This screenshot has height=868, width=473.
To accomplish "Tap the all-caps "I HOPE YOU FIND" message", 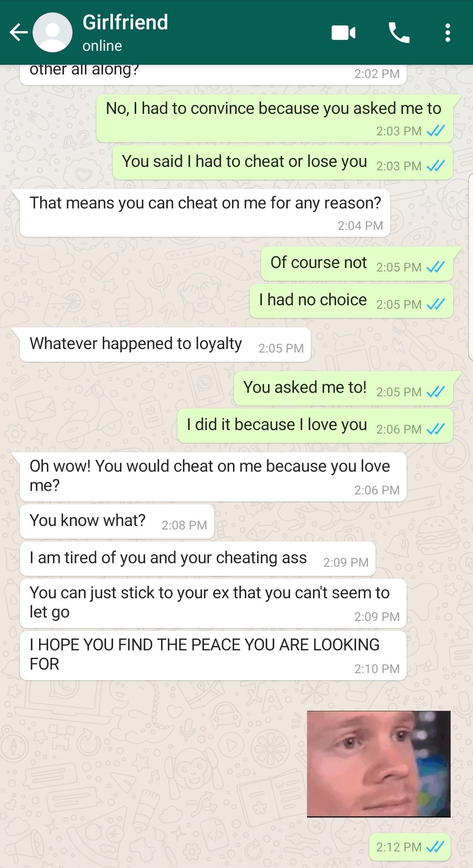I will (x=213, y=656).
